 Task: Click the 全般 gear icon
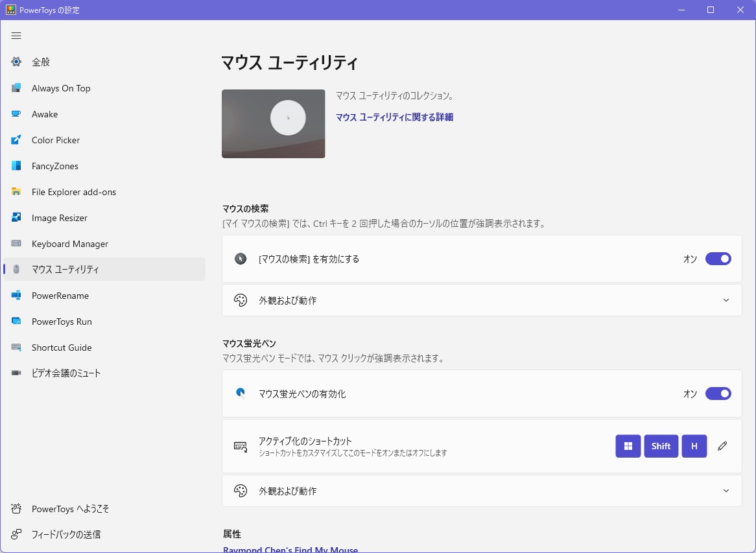pos(16,62)
